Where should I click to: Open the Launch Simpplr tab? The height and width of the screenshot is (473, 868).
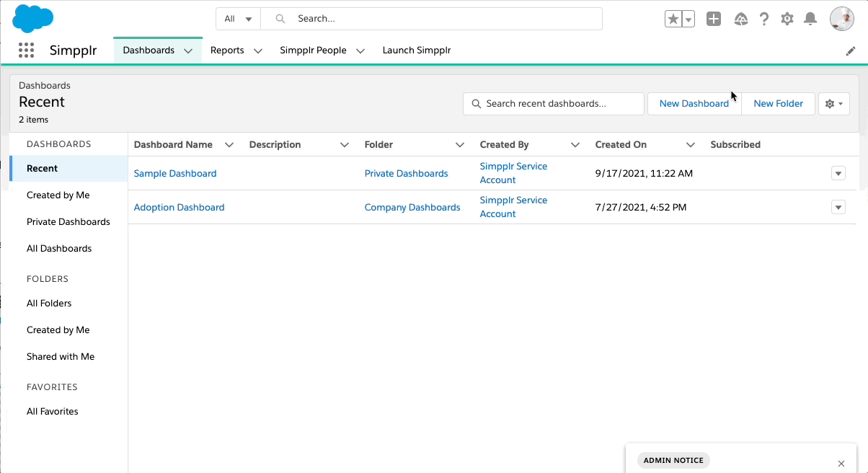pos(417,50)
